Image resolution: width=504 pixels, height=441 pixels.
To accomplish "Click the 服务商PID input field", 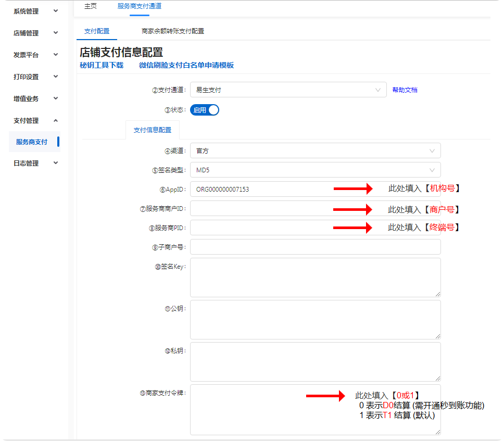I will [x=316, y=228].
